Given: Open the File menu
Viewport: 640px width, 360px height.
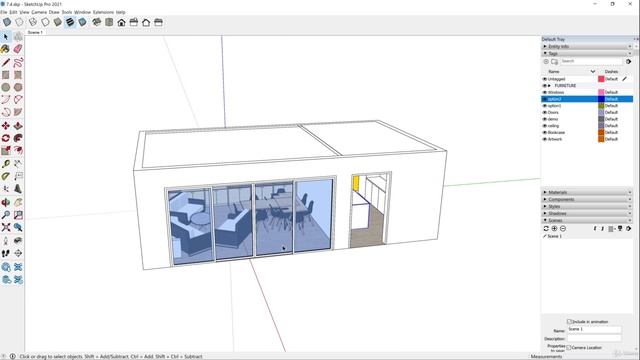Looking at the screenshot, I should coord(4,12).
